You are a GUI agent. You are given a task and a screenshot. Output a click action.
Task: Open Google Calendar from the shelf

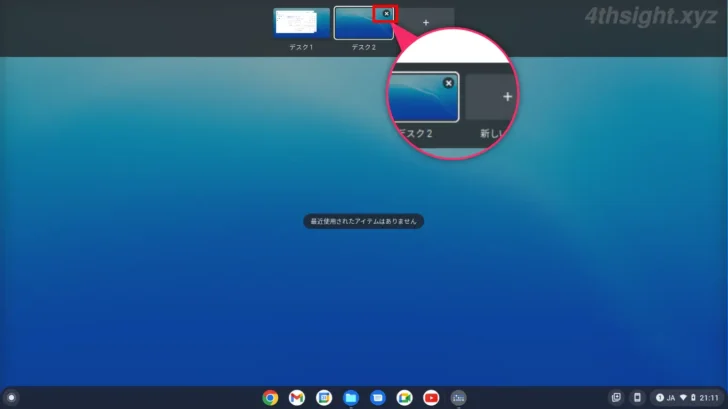[x=324, y=398]
